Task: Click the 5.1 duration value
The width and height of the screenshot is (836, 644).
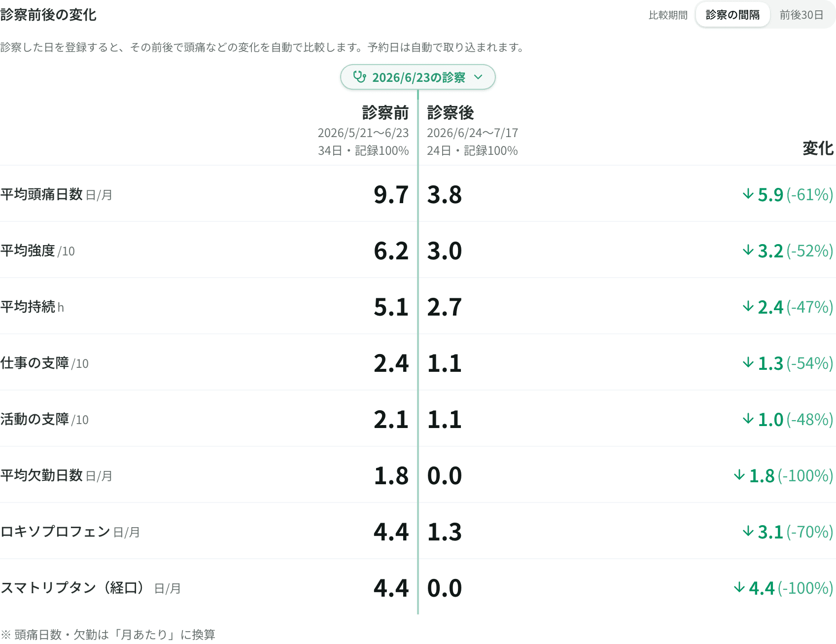Action: click(x=391, y=307)
